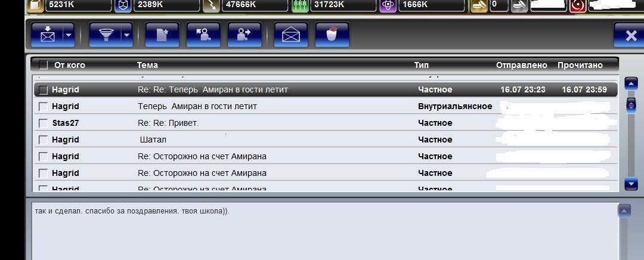644x260 pixels.
Task: Check the box for Hagrid's Шатал message
Action: (x=43, y=140)
